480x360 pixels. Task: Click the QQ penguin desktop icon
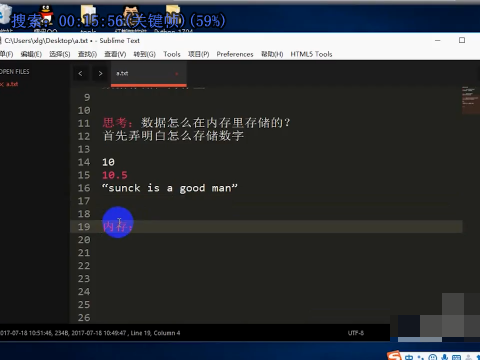[x=46, y=15]
